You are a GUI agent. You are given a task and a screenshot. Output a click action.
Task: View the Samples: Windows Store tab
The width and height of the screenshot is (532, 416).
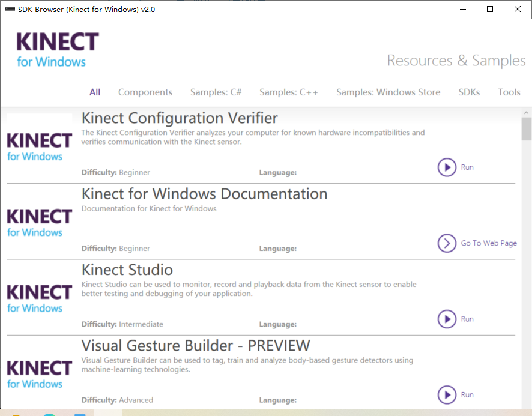point(388,92)
